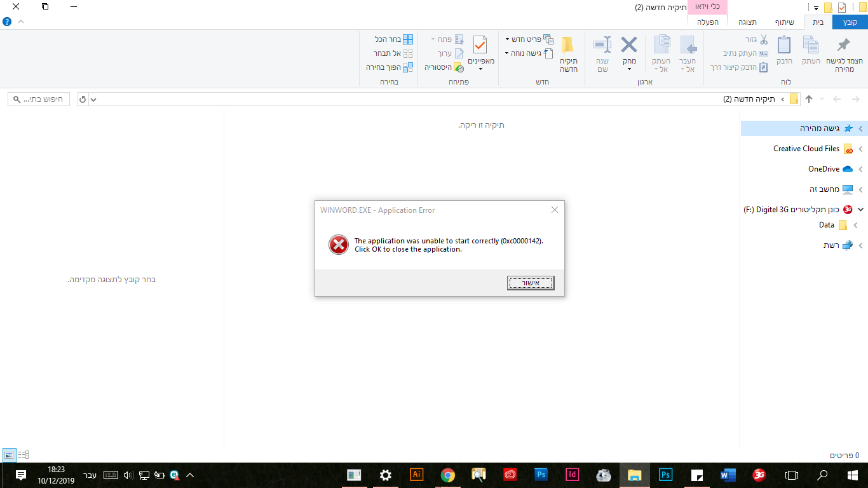Click the properties checkmark in the title bar

[x=842, y=8]
